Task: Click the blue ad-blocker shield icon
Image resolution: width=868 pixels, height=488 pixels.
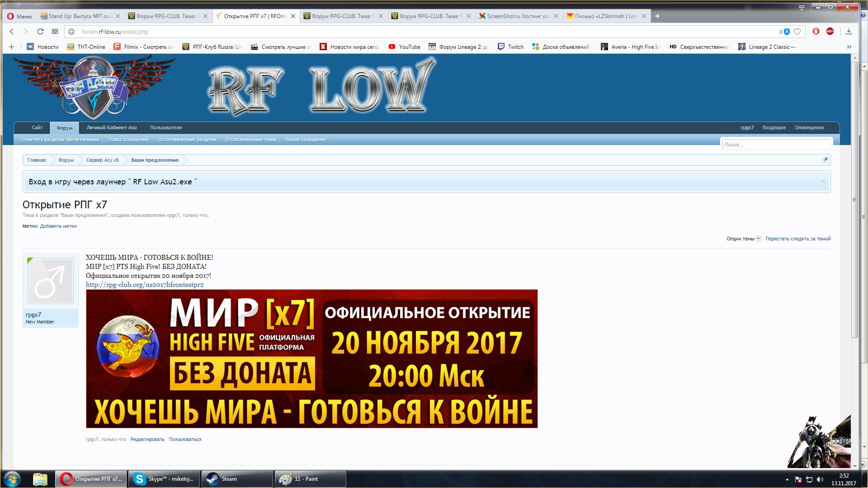Action: [x=787, y=32]
